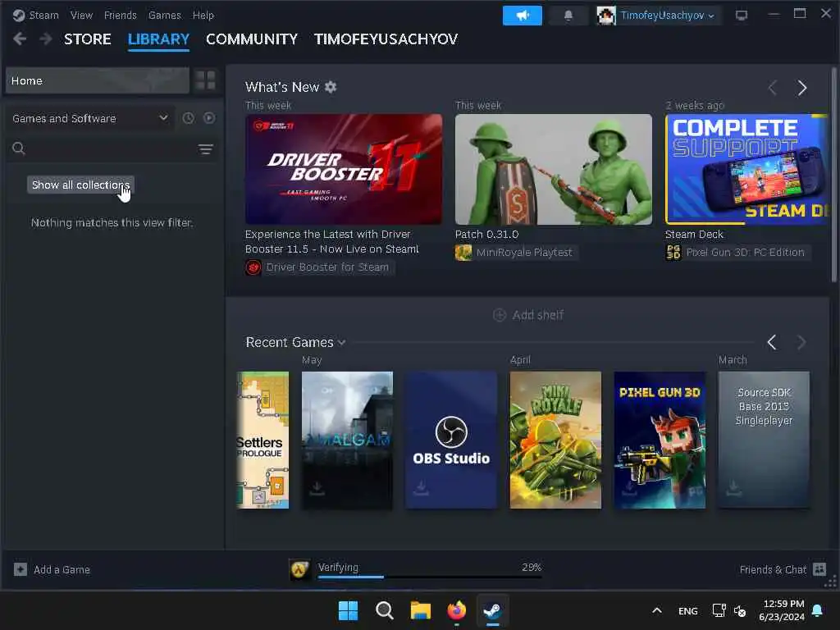840x630 pixels.
Task: Select the Mini Royale game cover
Action: pyautogui.click(x=555, y=440)
